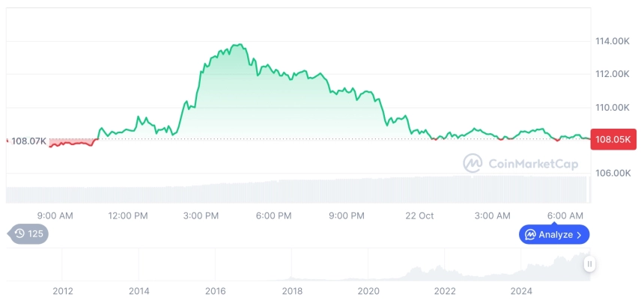This screenshot has height=300, width=644.
Task: Select the 2016 mark on the navigator timeline
Action: click(215, 290)
